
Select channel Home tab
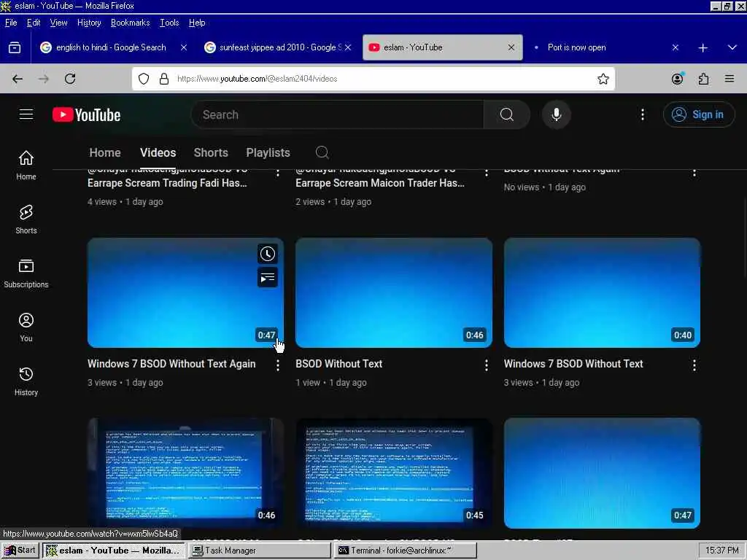[105, 152]
